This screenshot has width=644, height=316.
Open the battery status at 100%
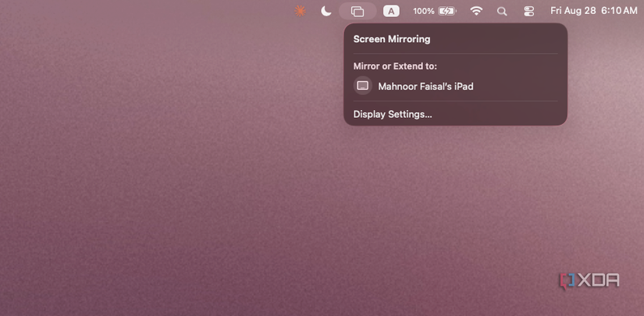tap(435, 11)
